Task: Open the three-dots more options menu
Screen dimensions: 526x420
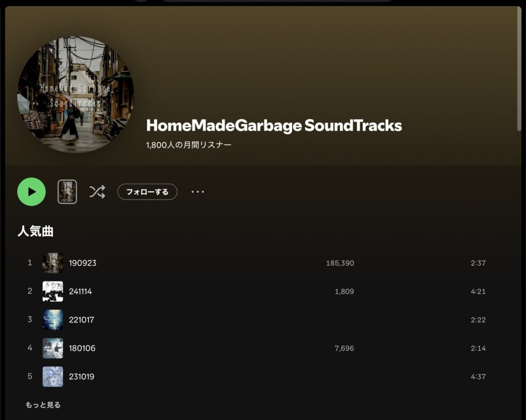Action: (x=198, y=192)
